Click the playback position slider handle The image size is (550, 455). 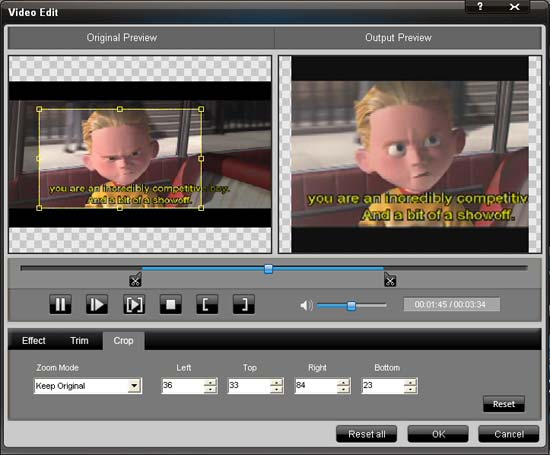point(268,269)
